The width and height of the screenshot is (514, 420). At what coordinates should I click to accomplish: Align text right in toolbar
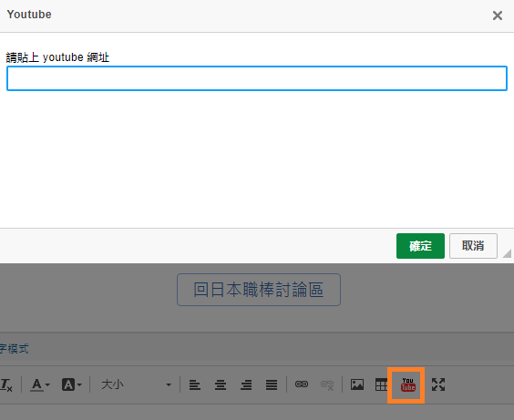click(246, 384)
